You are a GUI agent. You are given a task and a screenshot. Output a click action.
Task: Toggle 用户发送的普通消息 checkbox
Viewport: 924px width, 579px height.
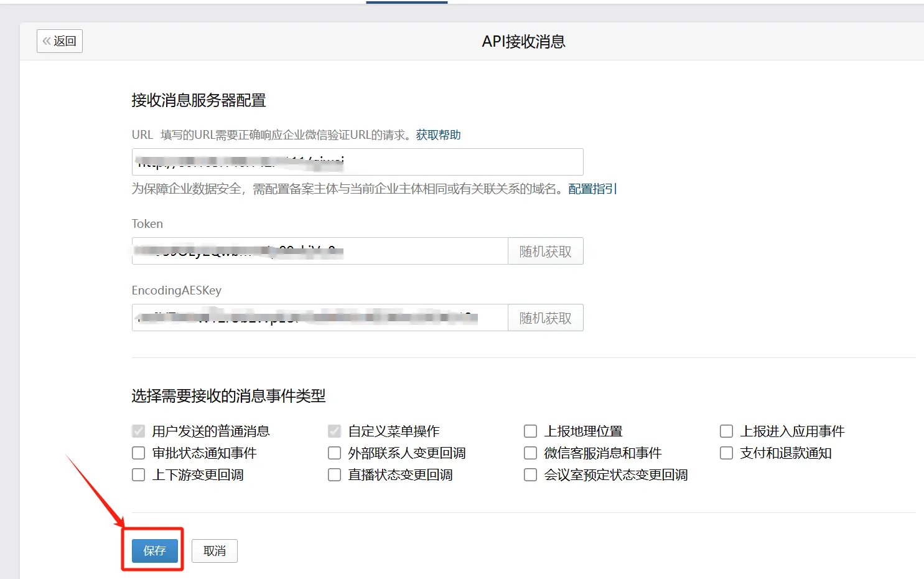(139, 431)
